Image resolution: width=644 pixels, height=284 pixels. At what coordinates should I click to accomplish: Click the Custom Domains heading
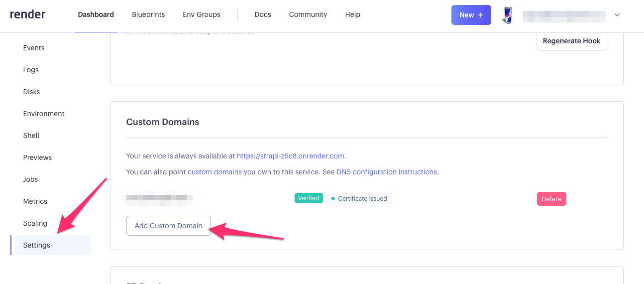[x=163, y=122]
